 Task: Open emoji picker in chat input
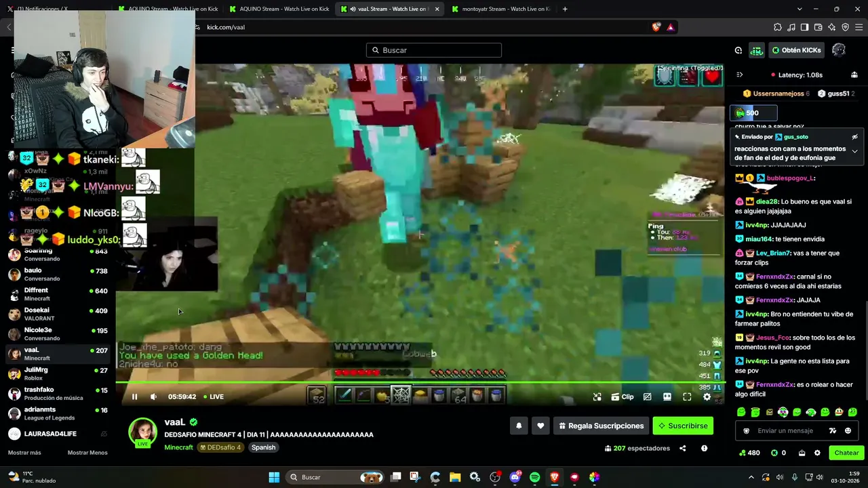coord(848,430)
